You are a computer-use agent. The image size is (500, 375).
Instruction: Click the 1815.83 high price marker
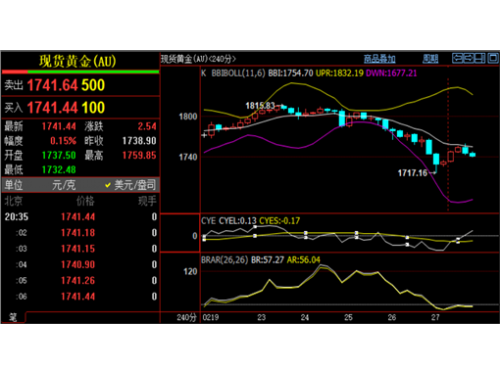tap(260, 106)
